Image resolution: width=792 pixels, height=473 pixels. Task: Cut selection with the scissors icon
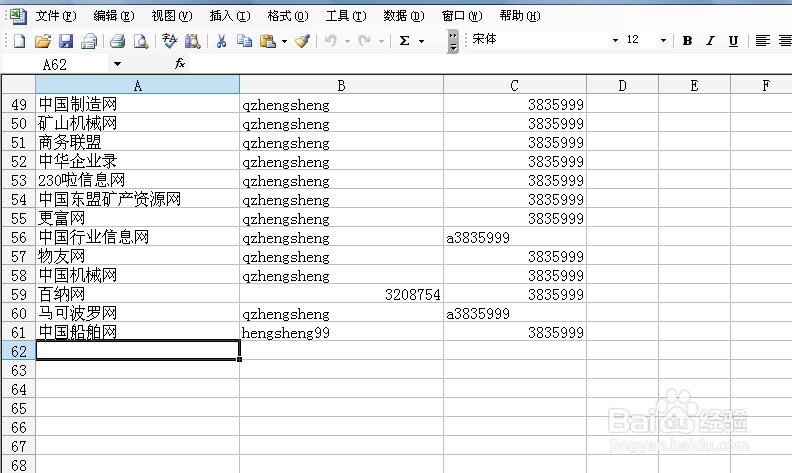pyautogui.click(x=221, y=40)
